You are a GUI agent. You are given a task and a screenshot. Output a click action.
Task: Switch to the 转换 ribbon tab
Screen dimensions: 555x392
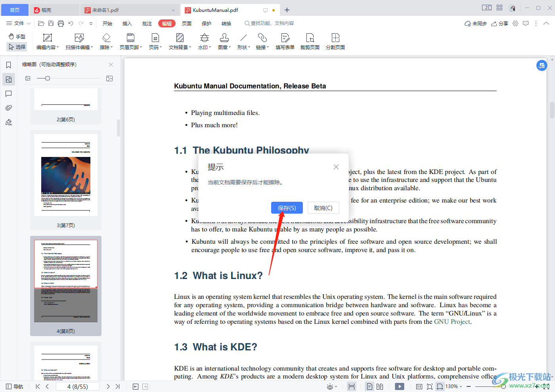[226, 23]
